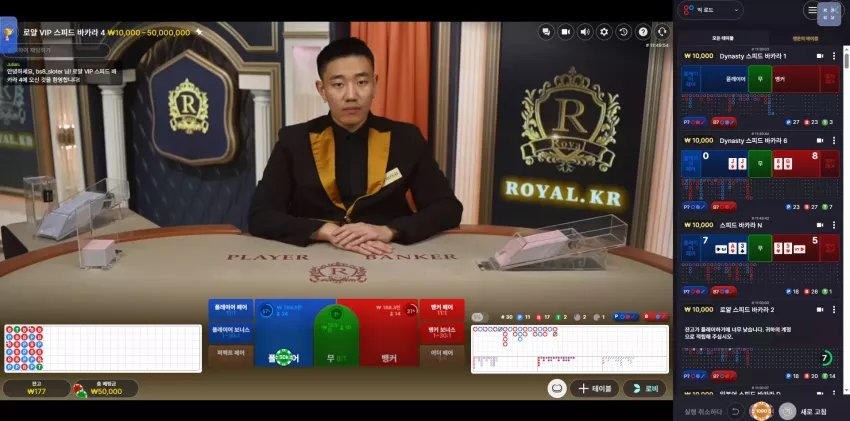The width and height of the screenshot is (850, 421).
Task: Open more options for 스피드 바카라 N
Action: [x=834, y=224]
